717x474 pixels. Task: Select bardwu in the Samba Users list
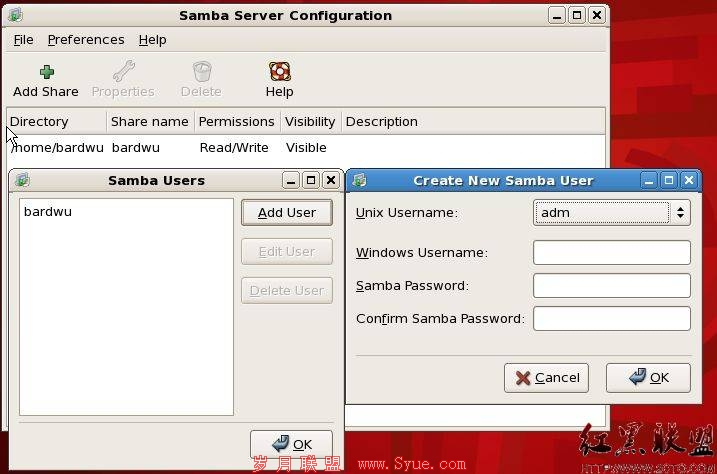point(48,212)
